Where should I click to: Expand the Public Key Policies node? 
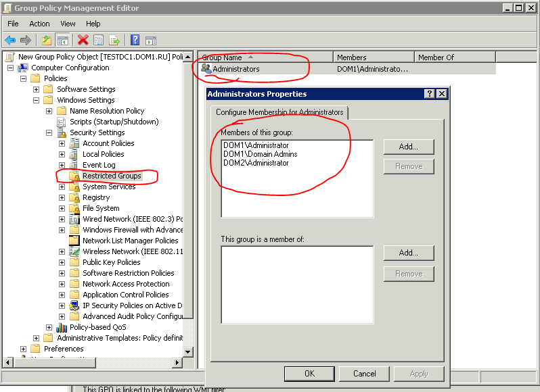point(62,262)
